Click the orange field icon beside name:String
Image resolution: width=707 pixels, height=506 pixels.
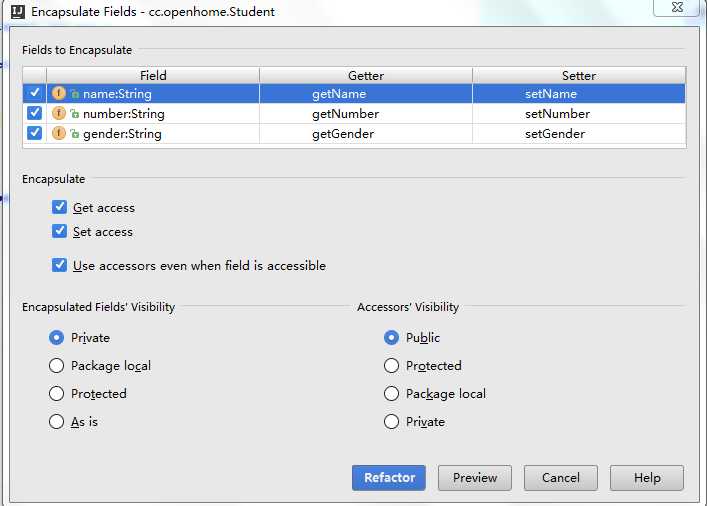click(x=59, y=93)
